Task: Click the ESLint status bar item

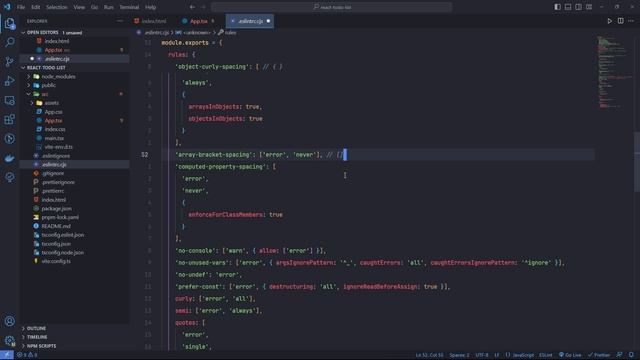Action: click(546, 355)
